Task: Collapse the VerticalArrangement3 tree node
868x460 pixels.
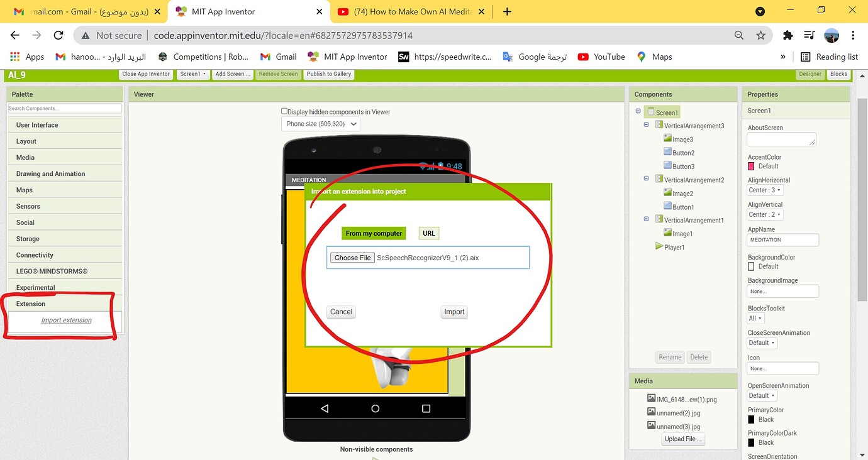Action: [646, 124]
